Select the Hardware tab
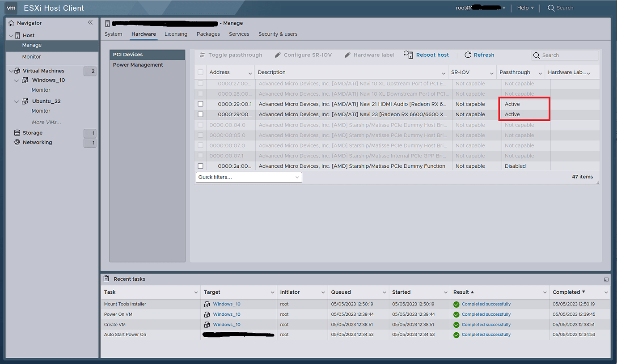Viewport: 617px width, 364px height. [x=144, y=34]
